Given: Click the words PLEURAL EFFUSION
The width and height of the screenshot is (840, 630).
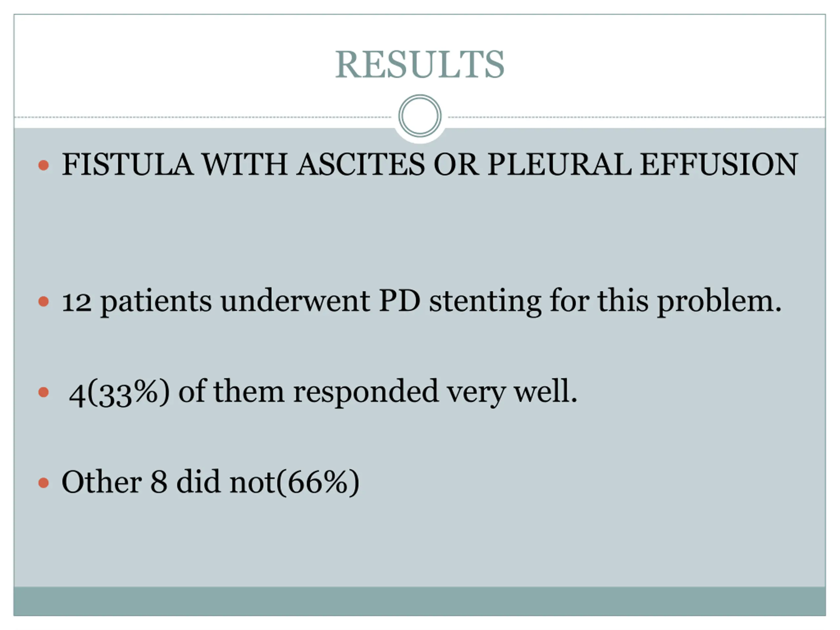Looking at the screenshot, I should click(x=642, y=165).
